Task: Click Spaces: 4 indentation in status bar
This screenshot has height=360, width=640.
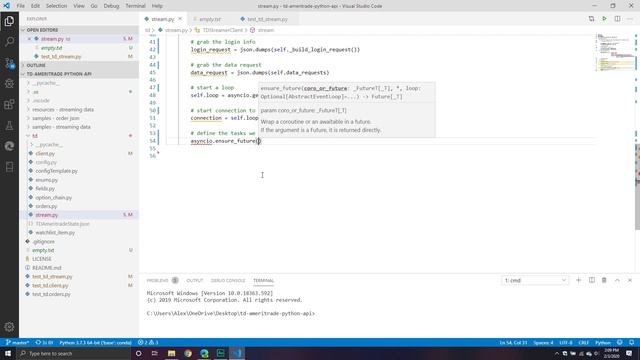Action: coord(543,342)
